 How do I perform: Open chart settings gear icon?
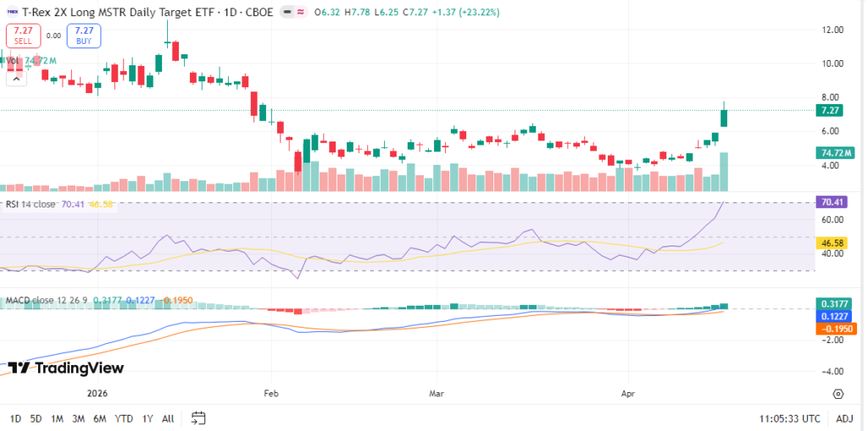[837, 395]
